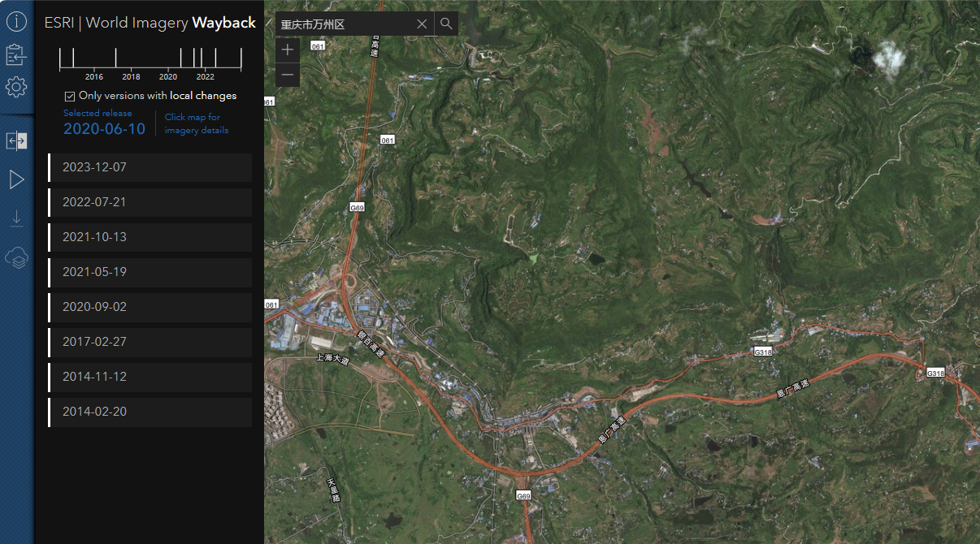
Task: Click the search magnifier button
Action: point(446,24)
